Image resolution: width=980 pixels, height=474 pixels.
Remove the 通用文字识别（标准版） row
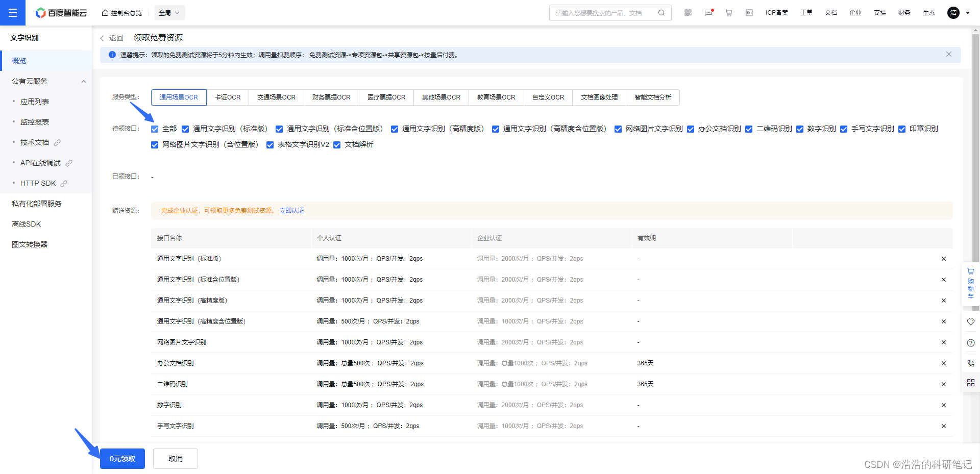[x=944, y=259]
